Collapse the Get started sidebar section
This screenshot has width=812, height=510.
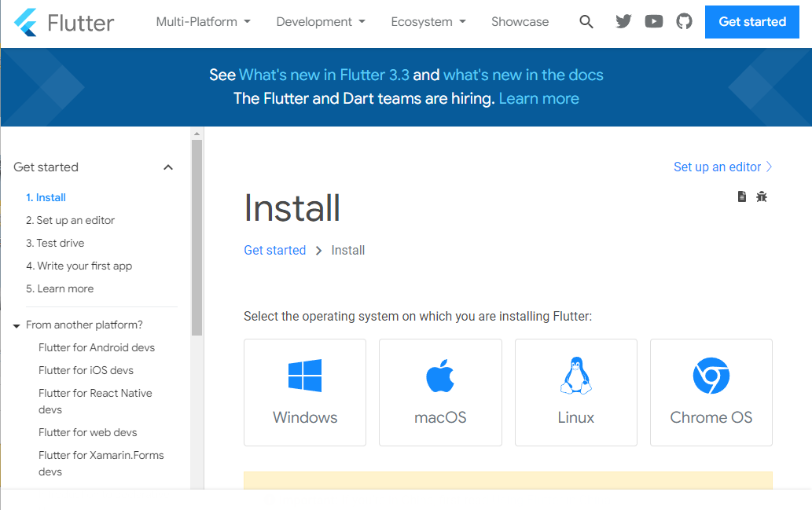click(167, 167)
